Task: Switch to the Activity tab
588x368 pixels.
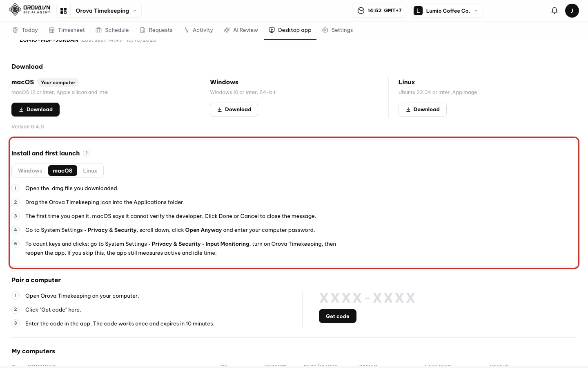Action: pyautogui.click(x=198, y=30)
